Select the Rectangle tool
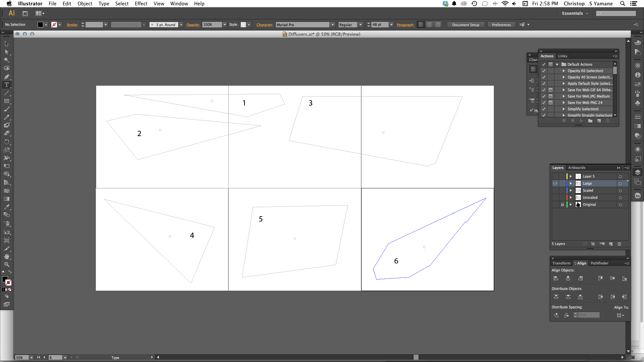The width and height of the screenshot is (644, 362). [x=6, y=101]
